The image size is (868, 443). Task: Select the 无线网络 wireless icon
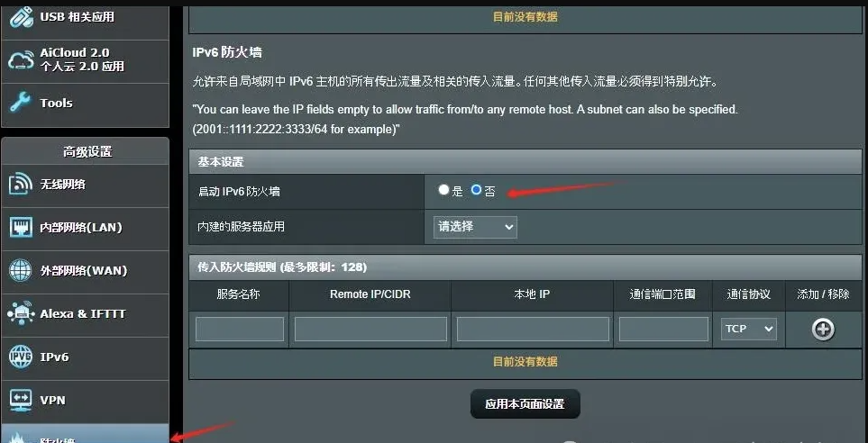point(21,184)
